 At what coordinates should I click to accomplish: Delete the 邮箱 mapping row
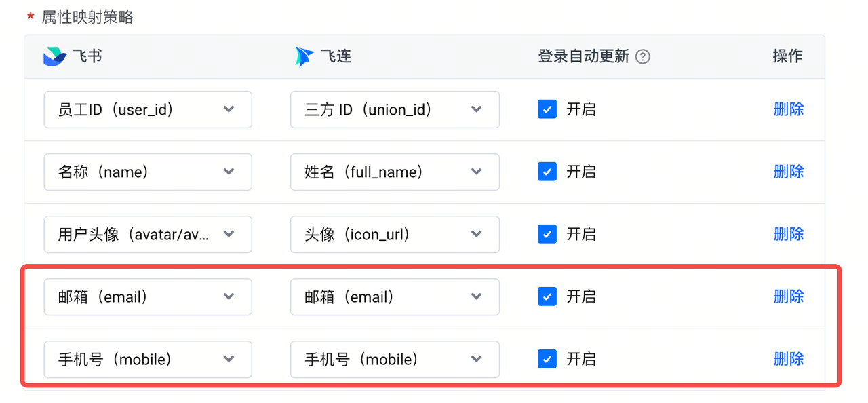click(789, 296)
